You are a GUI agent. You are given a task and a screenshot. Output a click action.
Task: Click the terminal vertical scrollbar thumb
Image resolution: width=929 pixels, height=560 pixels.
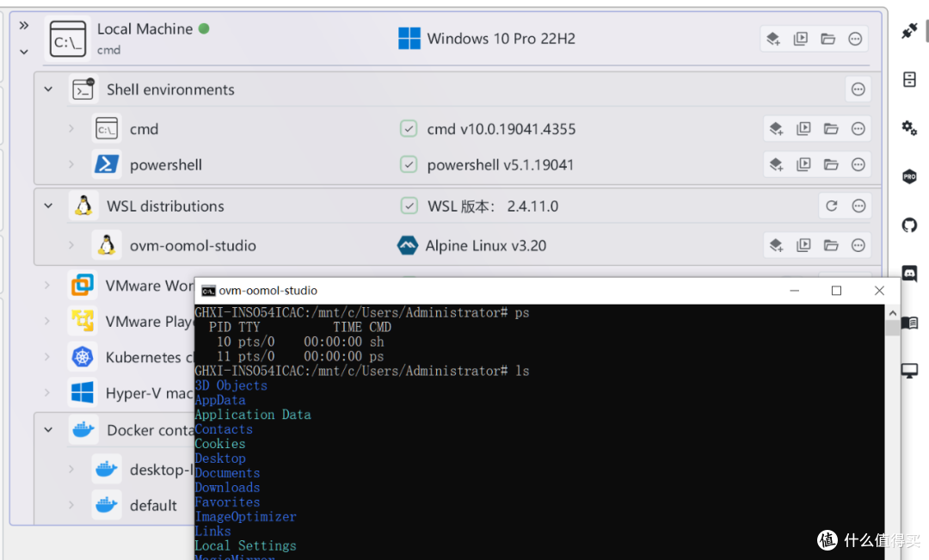[892, 328]
